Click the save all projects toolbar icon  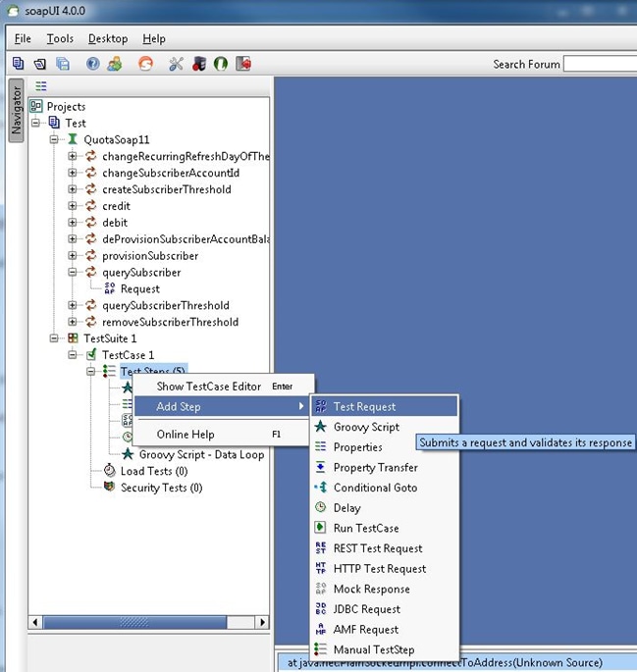click(x=63, y=64)
